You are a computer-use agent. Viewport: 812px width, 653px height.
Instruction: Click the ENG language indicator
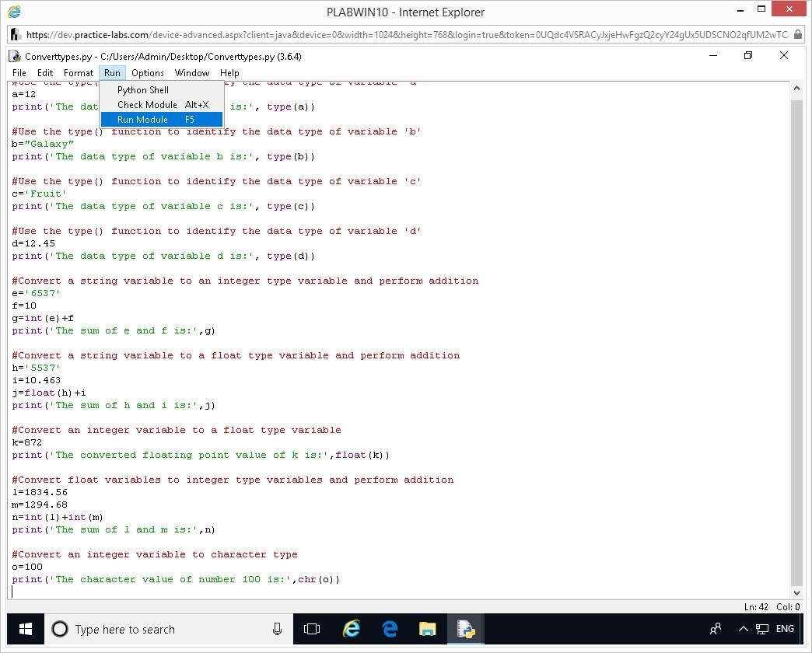tap(785, 629)
